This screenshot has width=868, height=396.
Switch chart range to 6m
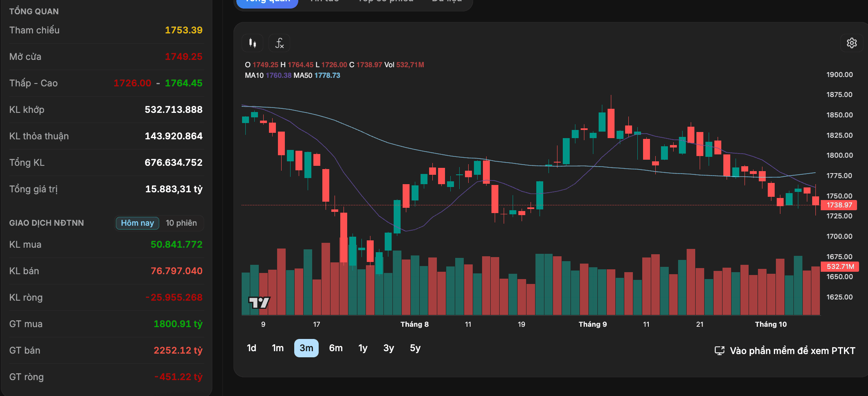point(336,348)
